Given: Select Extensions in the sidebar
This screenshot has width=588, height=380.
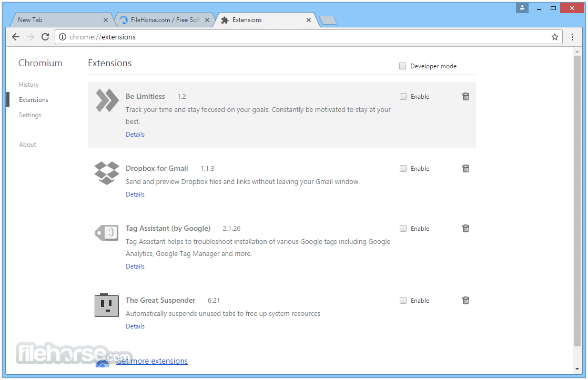Looking at the screenshot, I should coord(34,100).
